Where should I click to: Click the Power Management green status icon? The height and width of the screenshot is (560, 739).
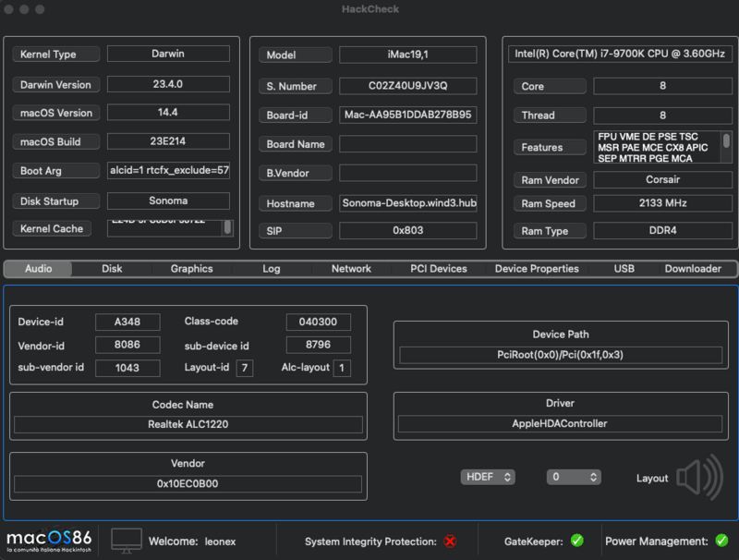[x=721, y=541]
